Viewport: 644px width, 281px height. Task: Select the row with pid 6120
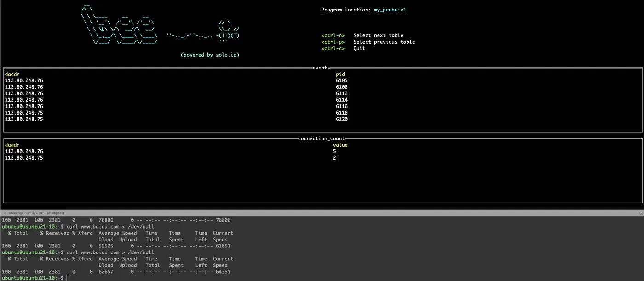(341, 119)
